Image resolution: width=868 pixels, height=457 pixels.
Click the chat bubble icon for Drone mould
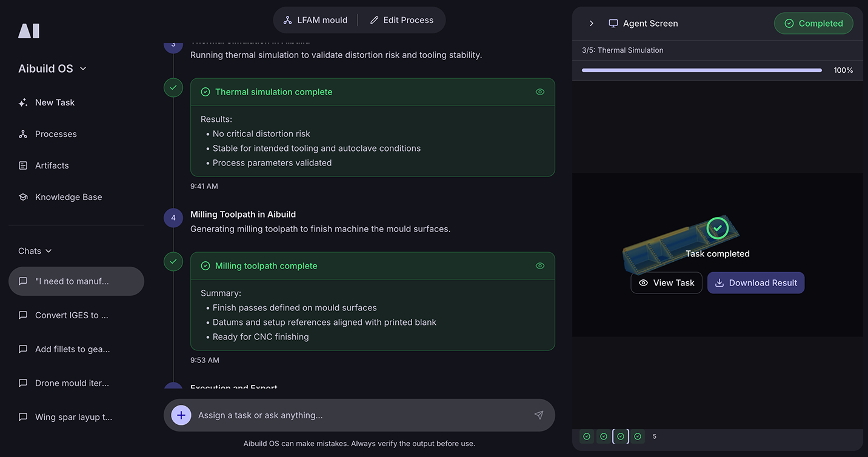coord(23,383)
